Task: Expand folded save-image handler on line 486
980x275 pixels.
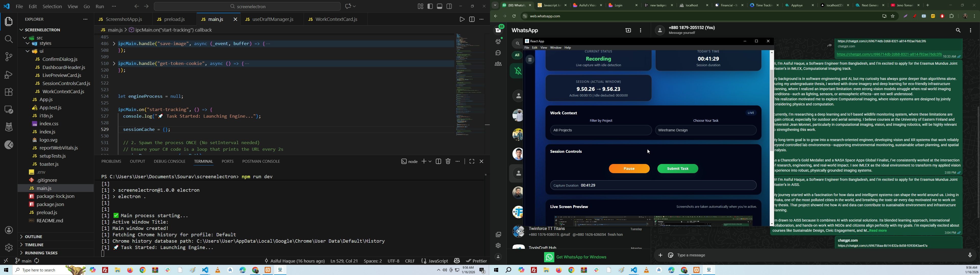Action: pos(114,44)
